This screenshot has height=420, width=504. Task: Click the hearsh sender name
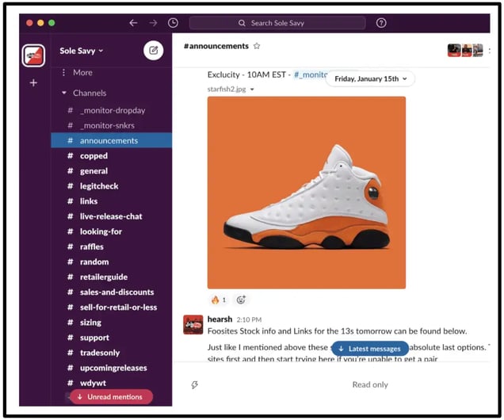point(220,319)
